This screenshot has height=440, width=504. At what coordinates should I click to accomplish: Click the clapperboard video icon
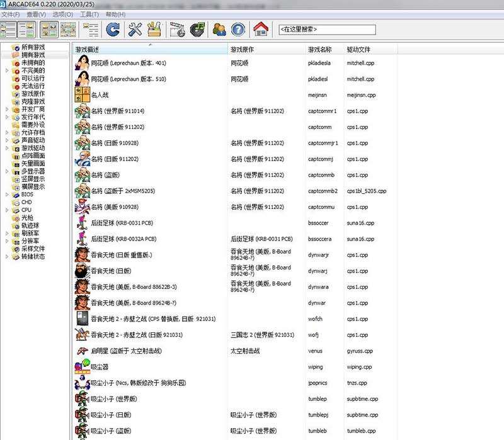(x=177, y=30)
